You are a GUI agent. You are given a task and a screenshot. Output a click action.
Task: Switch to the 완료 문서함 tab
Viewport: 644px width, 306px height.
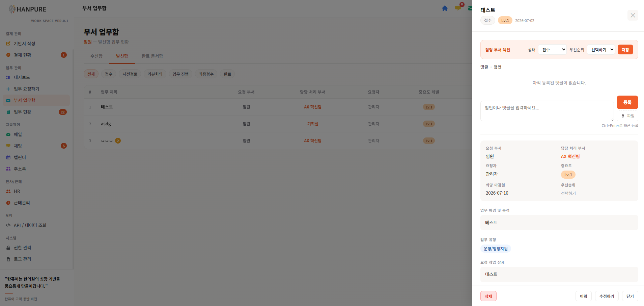point(152,56)
